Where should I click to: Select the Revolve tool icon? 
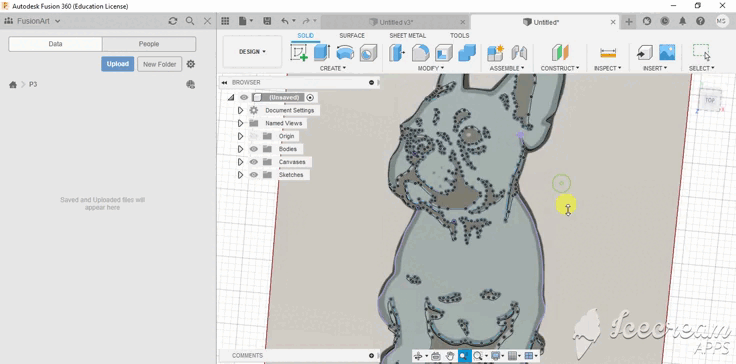point(345,52)
